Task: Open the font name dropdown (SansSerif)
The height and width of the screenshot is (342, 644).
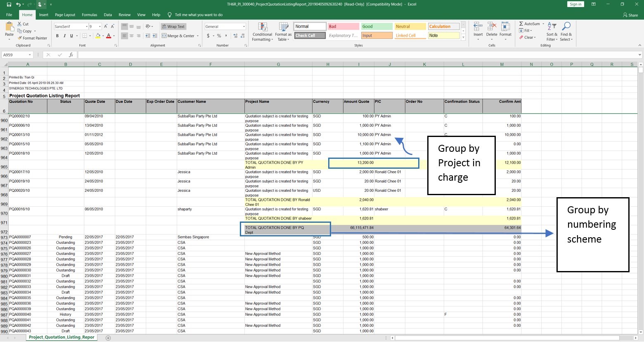Action: (x=86, y=26)
